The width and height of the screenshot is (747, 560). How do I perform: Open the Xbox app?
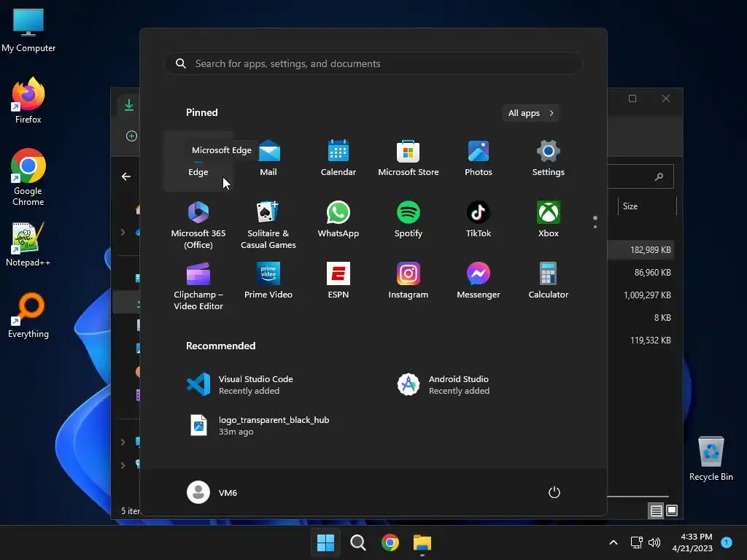[549, 220]
